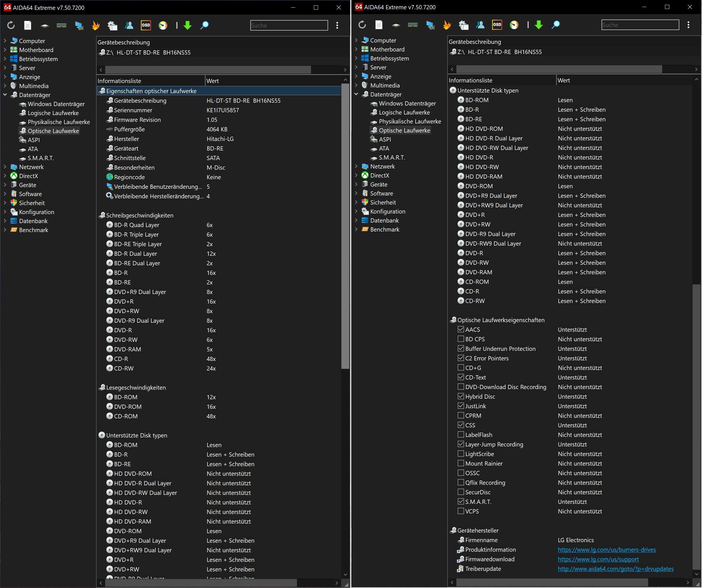Expand the Motherboard node in the left window
The image size is (703, 588).
[5, 50]
